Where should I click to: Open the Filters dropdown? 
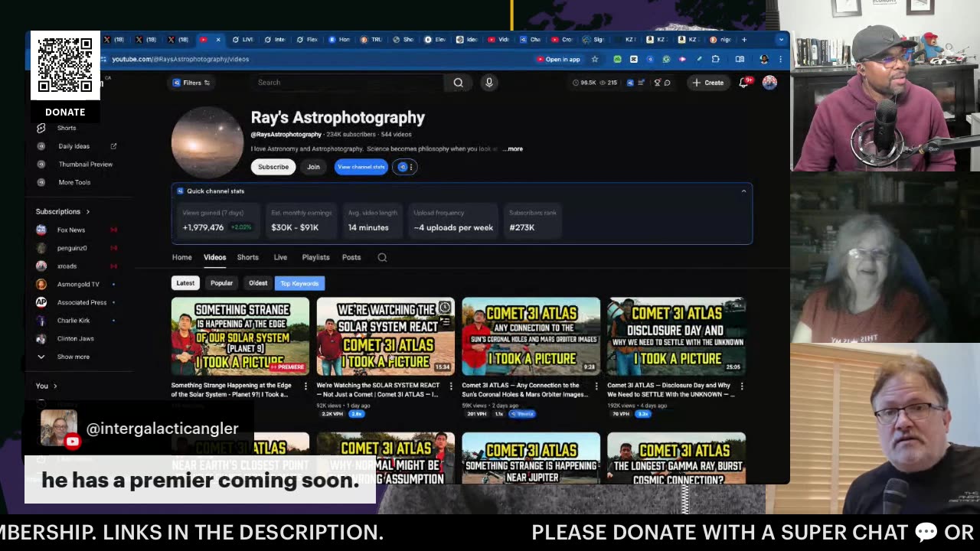point(191,83)
